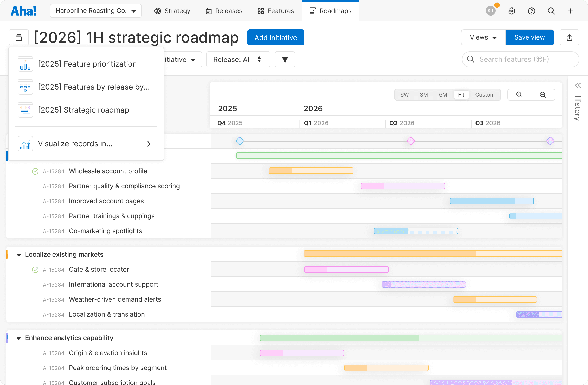Select the 3M timeline range option
Image resolution: width=588 pixels, height=385 pixels.
(424, 95)
